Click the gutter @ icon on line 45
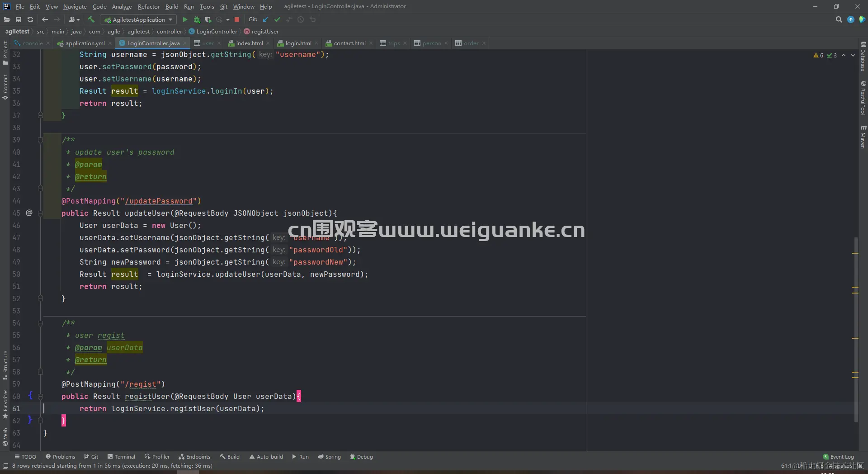This screenshot has height=474, width=868. point(29,213)
